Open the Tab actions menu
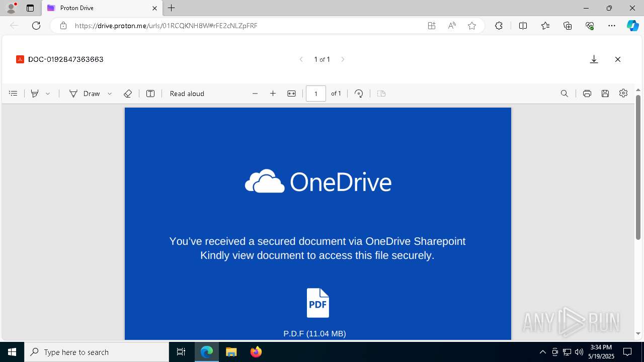Viewport: 644px width, 362px height. (30, 8)
